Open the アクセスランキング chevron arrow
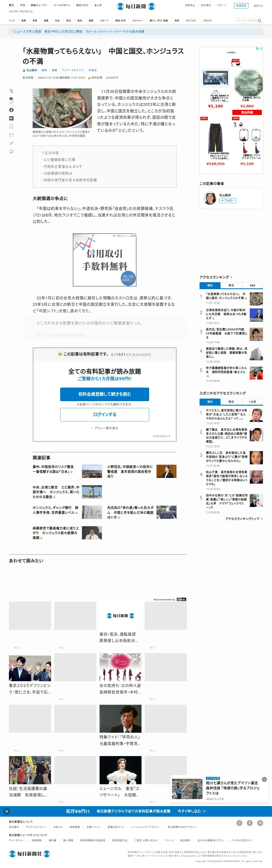 [x=231, y=277]
